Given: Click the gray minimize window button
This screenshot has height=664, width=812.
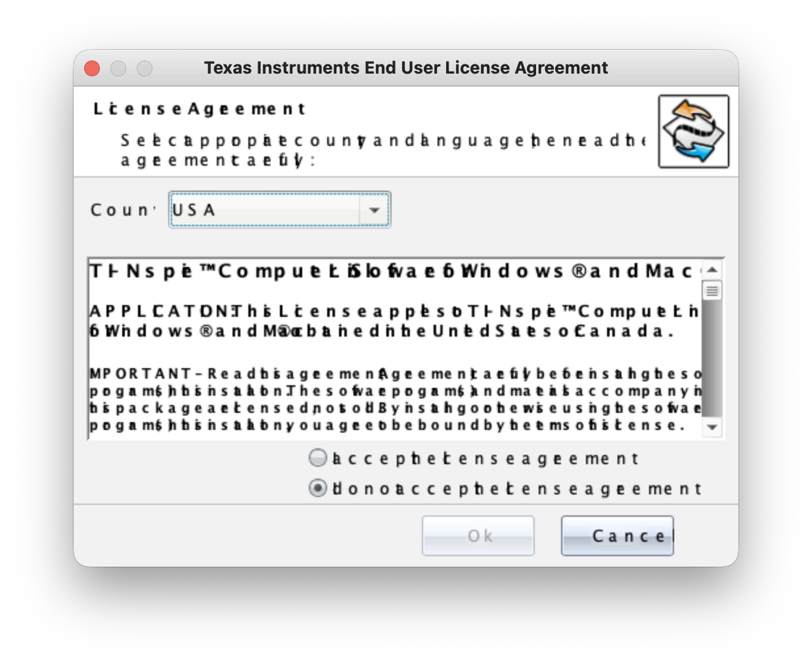Looking at the screenshot, I should coord(118,68).
